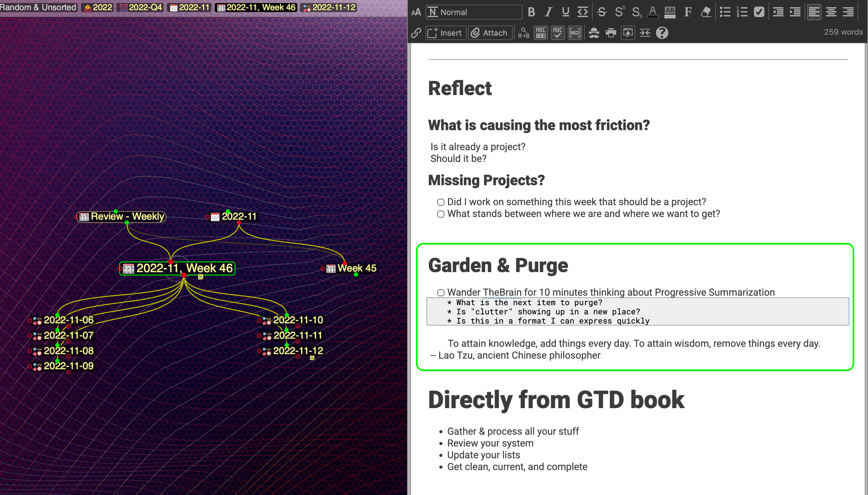Toggle bold text formatting

[x=531, y=12]
